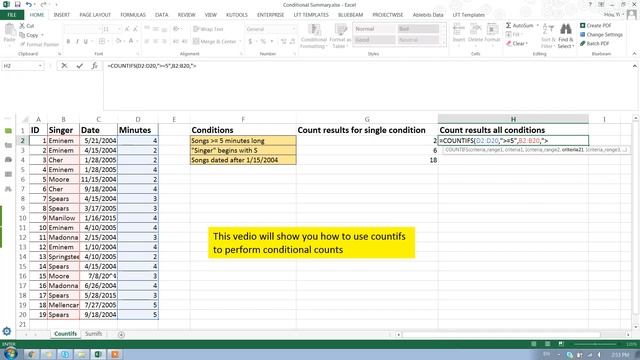This screenshot has width=640, height=360.
Task: Open the Copy dropdown arrow
Action: pos(42,35)
